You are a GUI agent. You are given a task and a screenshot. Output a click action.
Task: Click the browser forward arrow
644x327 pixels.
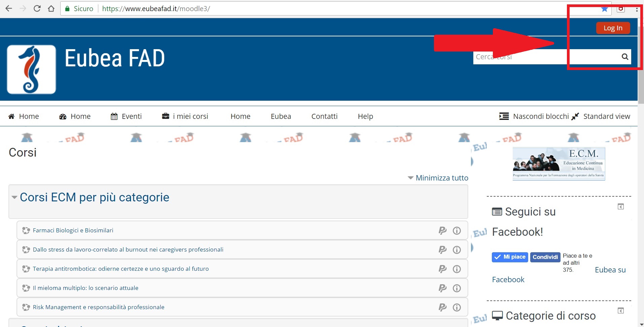[x=23, y=8]
